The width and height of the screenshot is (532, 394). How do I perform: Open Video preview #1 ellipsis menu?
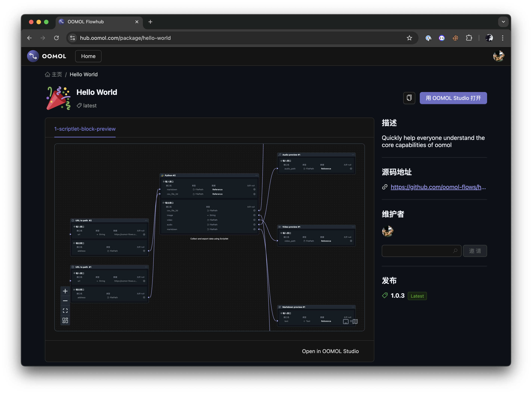[353, 227]
